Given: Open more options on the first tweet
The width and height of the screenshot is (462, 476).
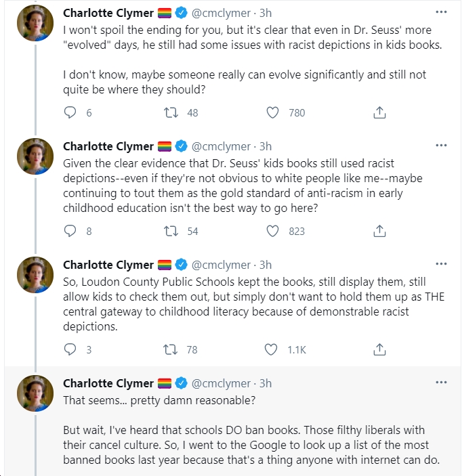Looking at the screenshot, I should [x=441, y=12].
